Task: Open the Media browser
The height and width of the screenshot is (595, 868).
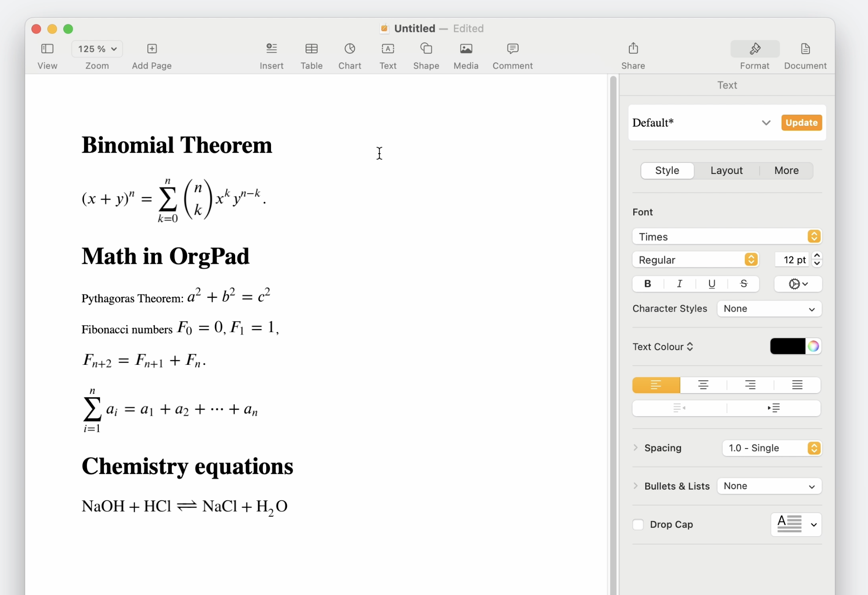Action: coord(465,55)
